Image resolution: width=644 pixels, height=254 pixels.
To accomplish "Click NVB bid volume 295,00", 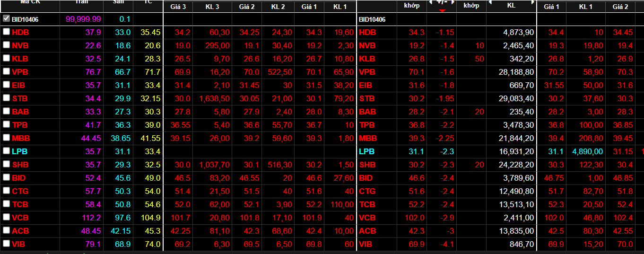I will point(217,45).
